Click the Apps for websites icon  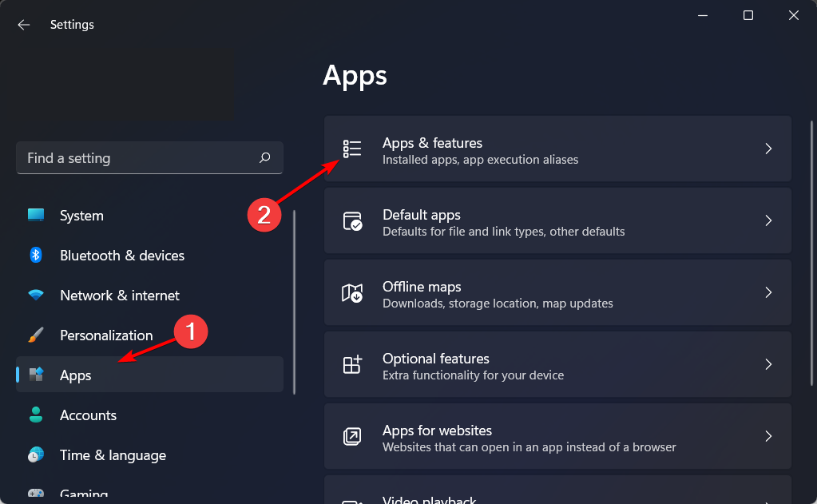tap(352, 436)
